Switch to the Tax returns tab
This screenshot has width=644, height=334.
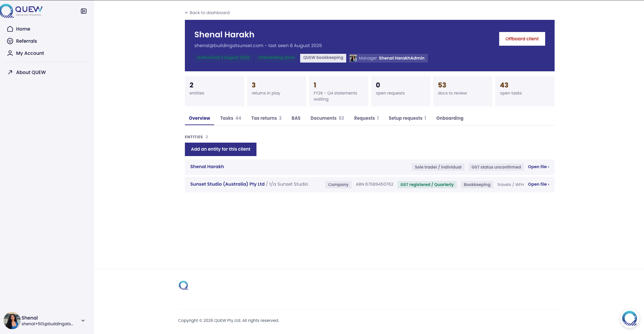click(x=266, y=118)
